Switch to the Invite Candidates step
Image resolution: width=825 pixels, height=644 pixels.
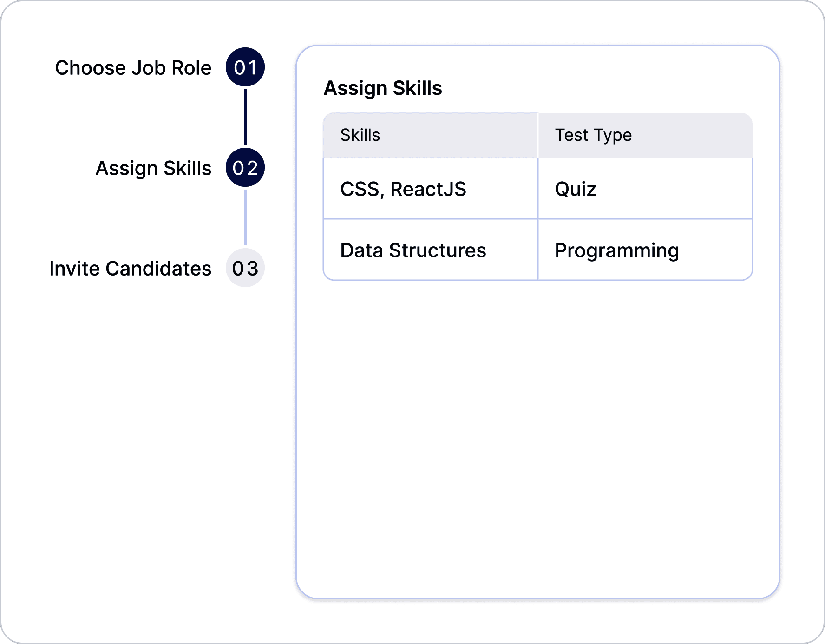[x=131, y=268]
